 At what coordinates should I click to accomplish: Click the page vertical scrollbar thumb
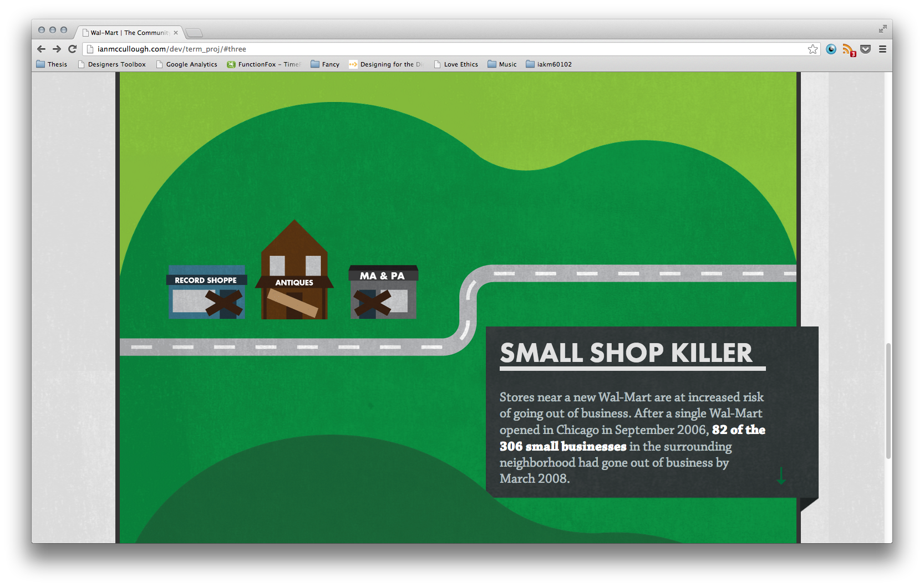coord(889,401)
